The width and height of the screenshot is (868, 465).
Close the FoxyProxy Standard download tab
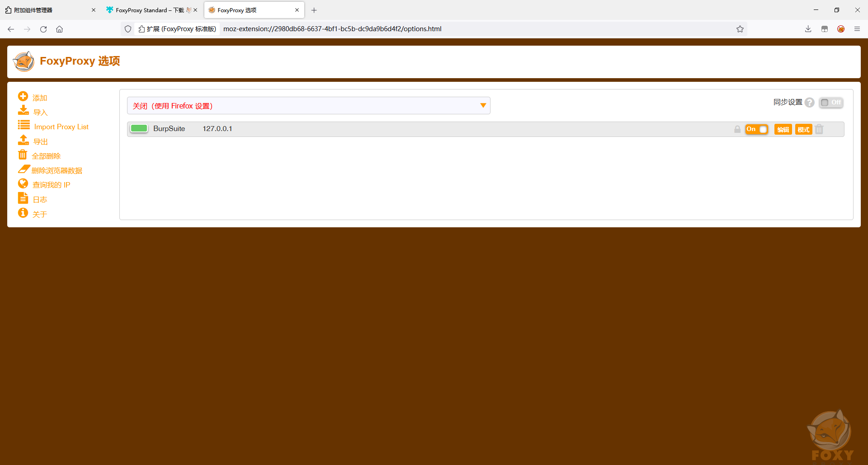click(195, 10)
